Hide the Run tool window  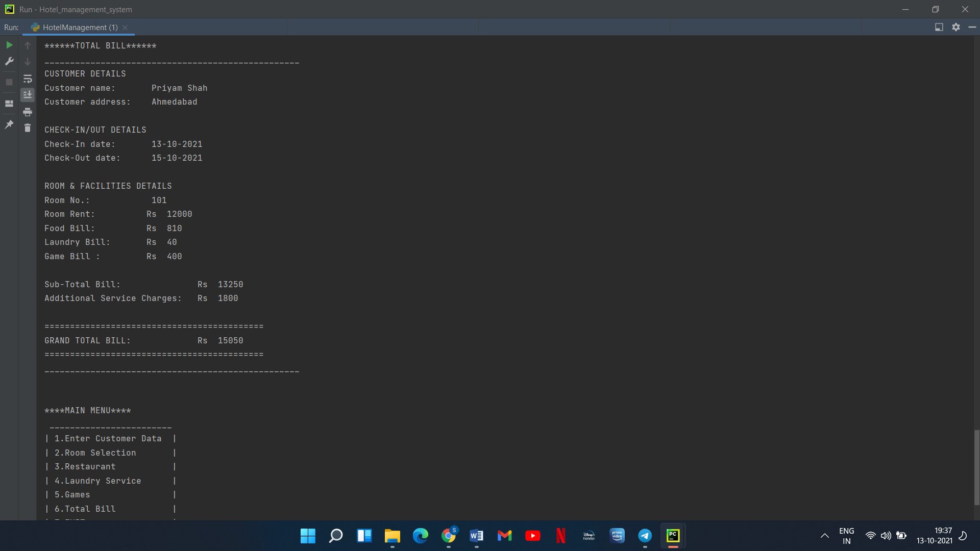pyautogui.click(x=972, y=27)
